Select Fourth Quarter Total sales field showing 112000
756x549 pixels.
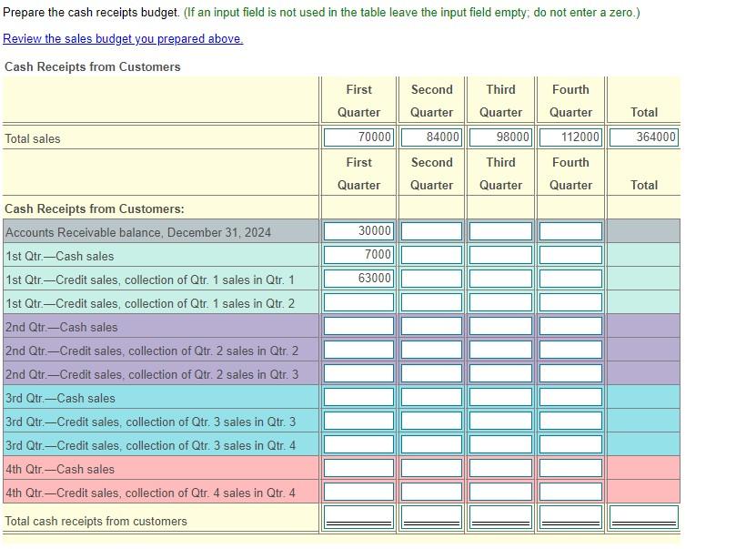pos(570,137)
